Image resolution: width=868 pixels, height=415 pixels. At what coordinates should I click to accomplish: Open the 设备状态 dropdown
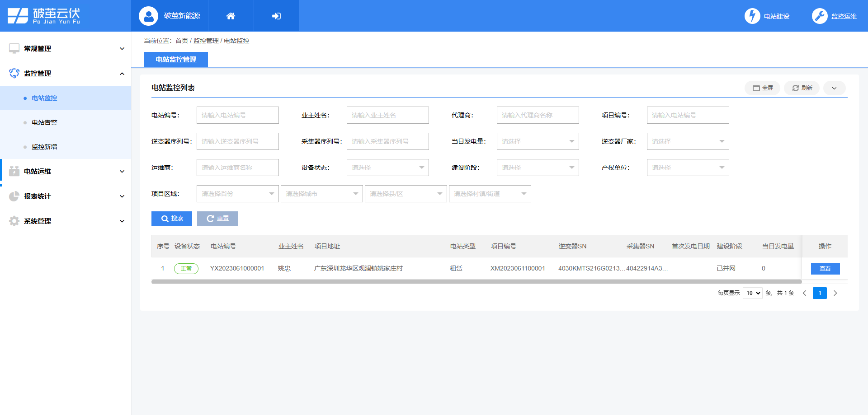point(387,168)
